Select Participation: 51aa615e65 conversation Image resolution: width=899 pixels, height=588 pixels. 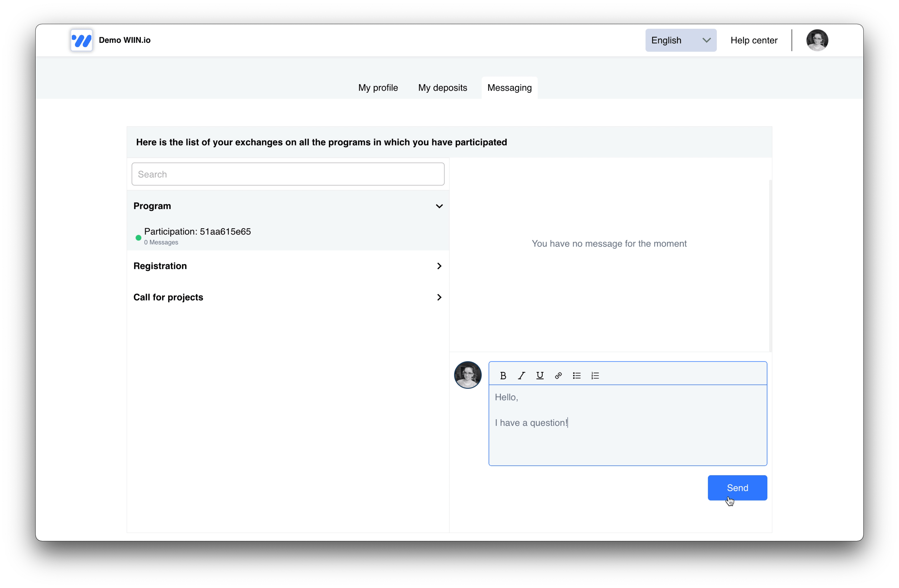197,236
